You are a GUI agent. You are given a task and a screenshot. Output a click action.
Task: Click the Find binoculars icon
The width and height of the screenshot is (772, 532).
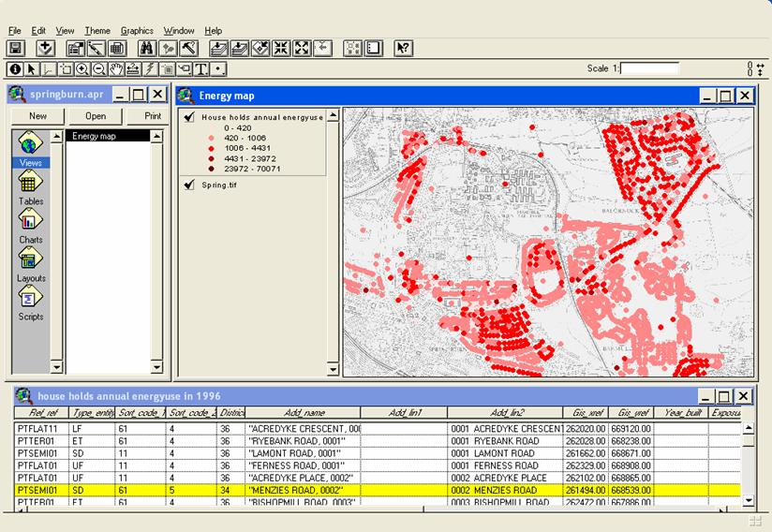tap(146, 49)
